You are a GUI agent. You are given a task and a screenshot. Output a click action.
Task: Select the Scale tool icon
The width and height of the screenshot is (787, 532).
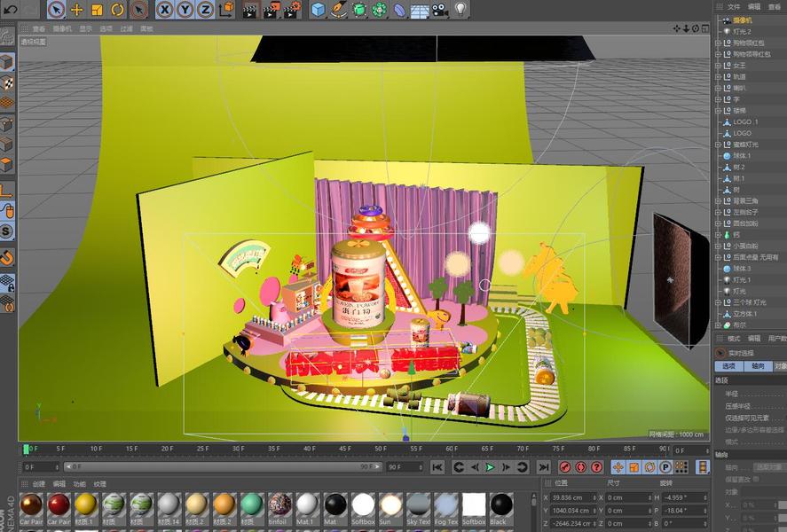coord(98,10)
